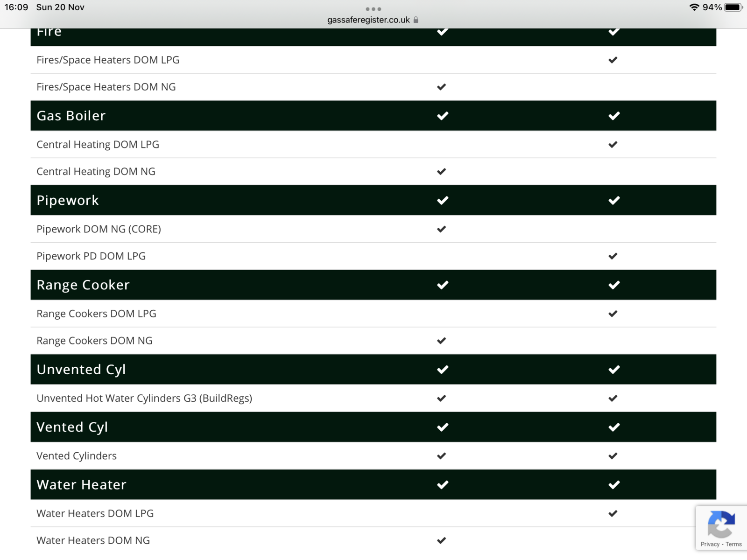Tap the Wi-Fi status icon

(694, 7)
